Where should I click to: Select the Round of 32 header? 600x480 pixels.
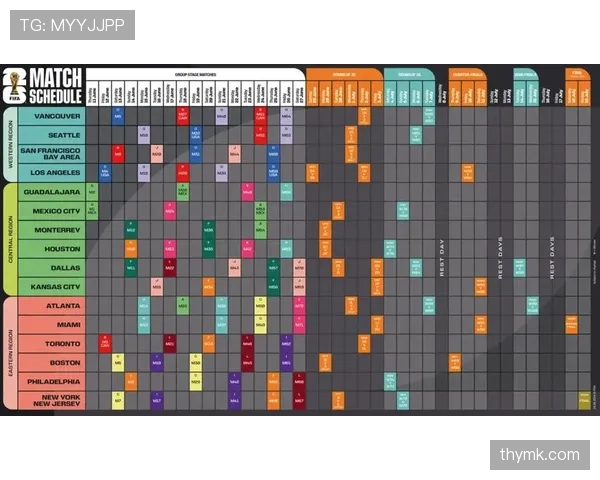344,75
